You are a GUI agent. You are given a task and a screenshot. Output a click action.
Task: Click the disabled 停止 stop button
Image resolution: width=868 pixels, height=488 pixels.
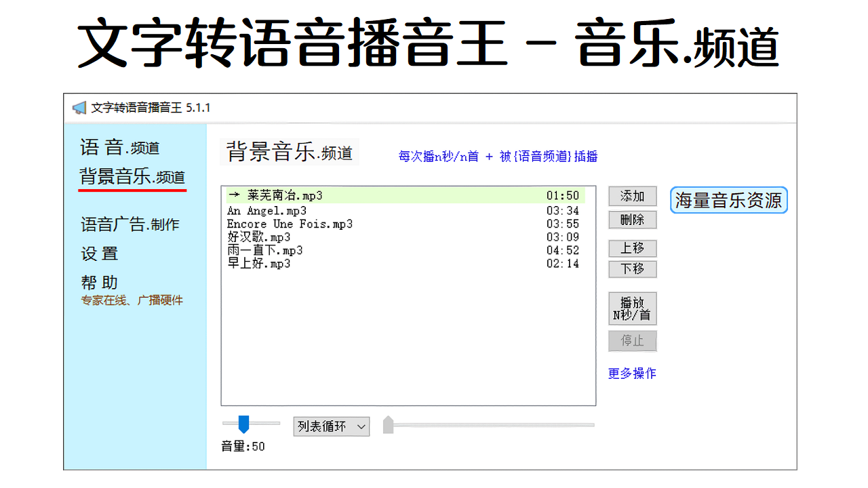coord(632,341)
